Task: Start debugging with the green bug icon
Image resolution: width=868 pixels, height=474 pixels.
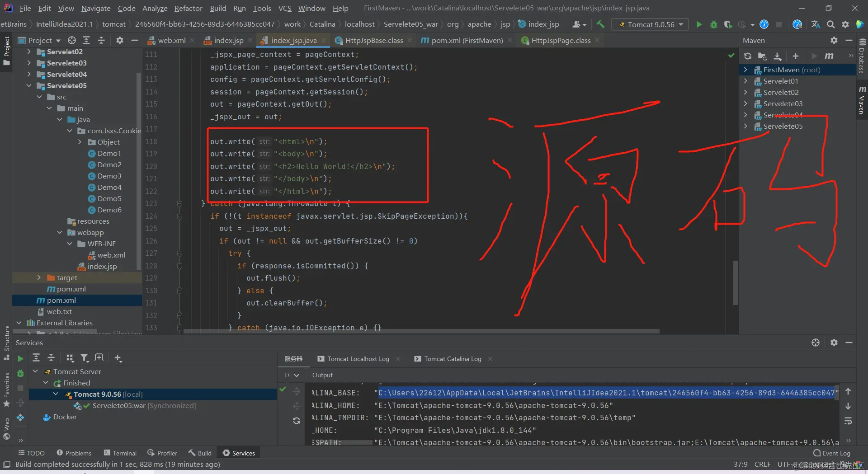Action: 714,24
